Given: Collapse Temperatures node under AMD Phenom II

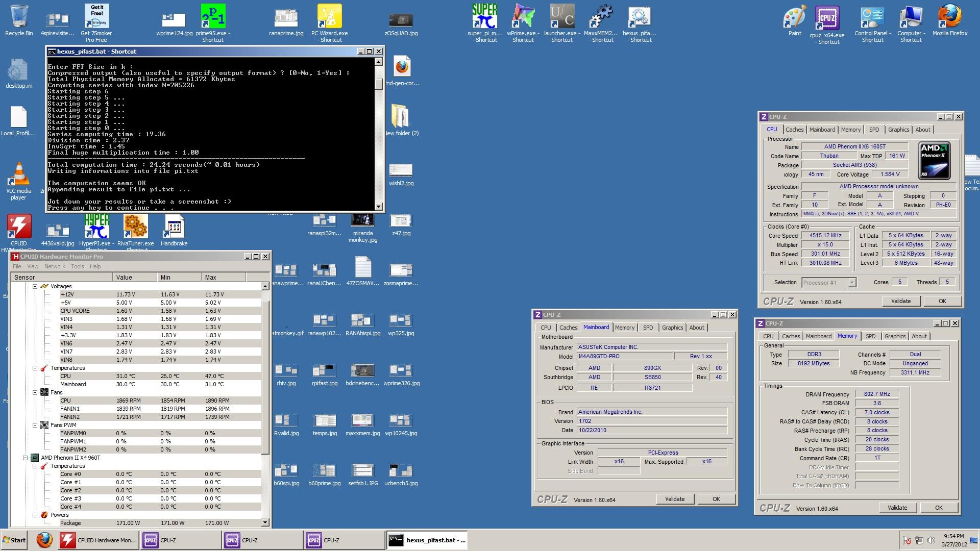Looking at the screenshot, I should click(35, 466).
